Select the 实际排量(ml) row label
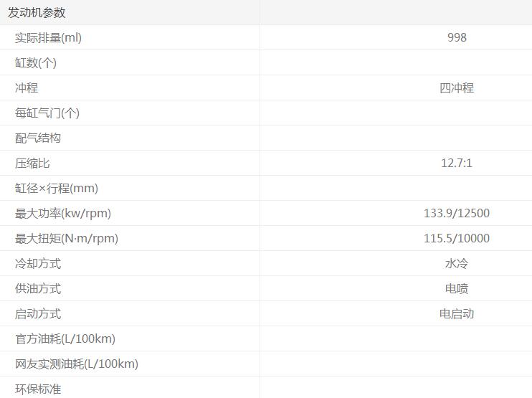 [x=48, y=37]
